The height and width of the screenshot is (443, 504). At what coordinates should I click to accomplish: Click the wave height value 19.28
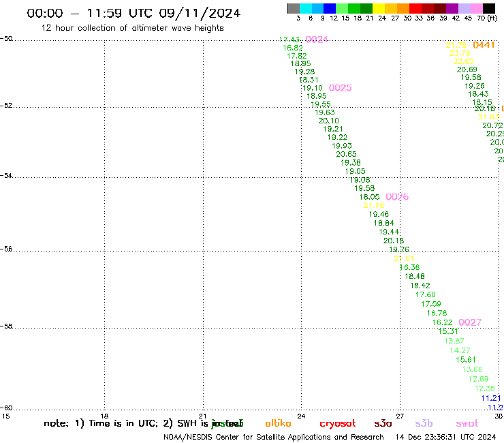pos(304,72)
